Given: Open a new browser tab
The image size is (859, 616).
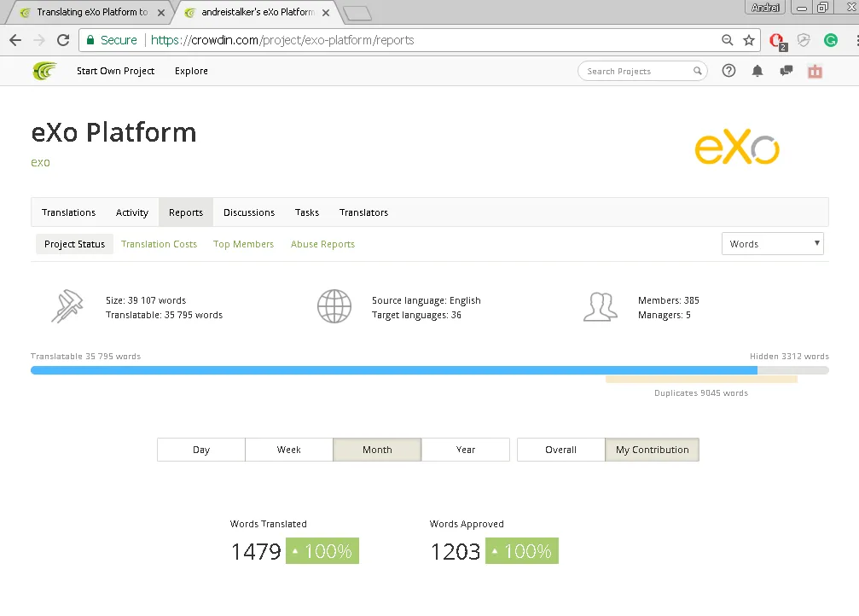Looking at the screenshot, I should pos(357,13).
